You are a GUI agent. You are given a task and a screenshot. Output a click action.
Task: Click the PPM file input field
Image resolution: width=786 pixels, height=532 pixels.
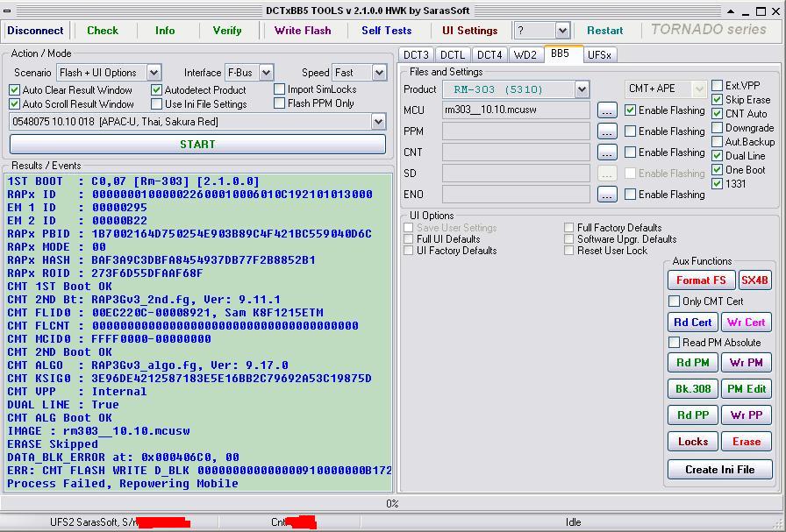click(516, 131)
